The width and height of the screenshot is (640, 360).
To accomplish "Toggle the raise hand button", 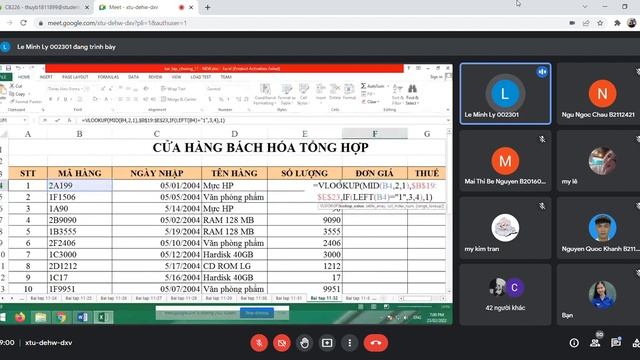I will 304,343.
